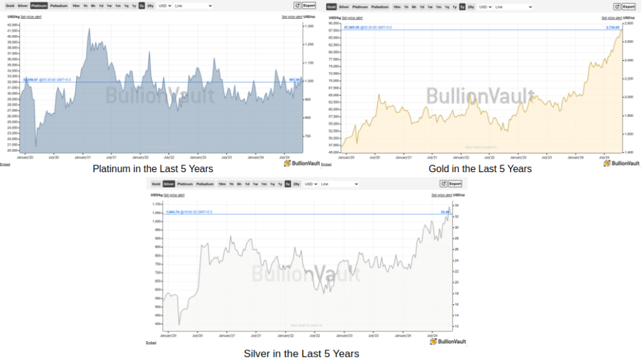This screenshot has width=644, height=362.
Task: Click the Embed link under the Silver chart
Action: coord(151,343)
